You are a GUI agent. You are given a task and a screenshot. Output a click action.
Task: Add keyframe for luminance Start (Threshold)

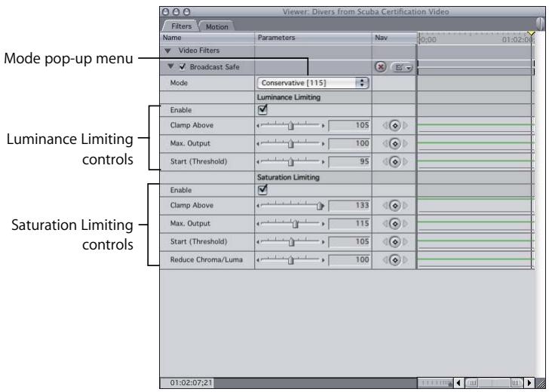[x=395, y=161]
